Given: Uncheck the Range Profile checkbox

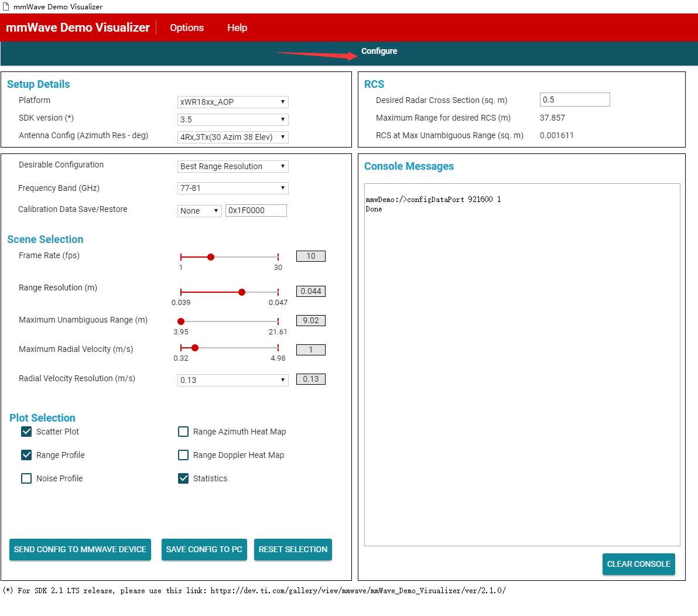Looking at the screenshot, I should (26, 455).
